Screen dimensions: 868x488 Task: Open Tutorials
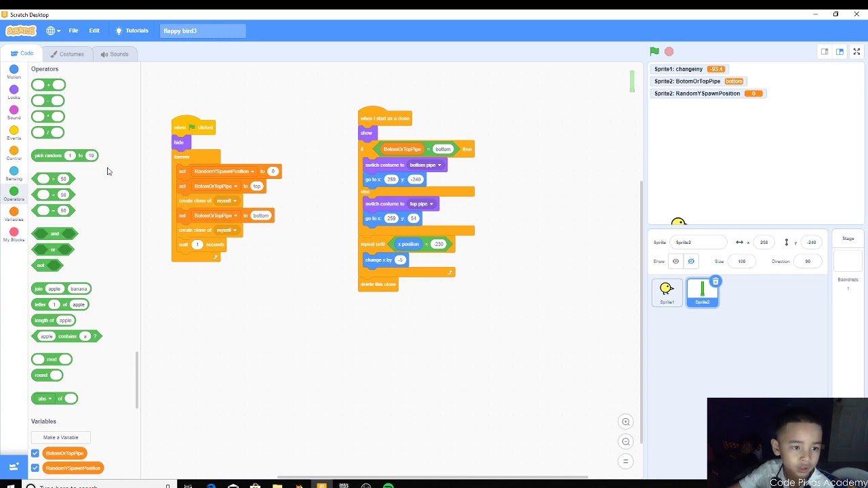click(132, 30)
